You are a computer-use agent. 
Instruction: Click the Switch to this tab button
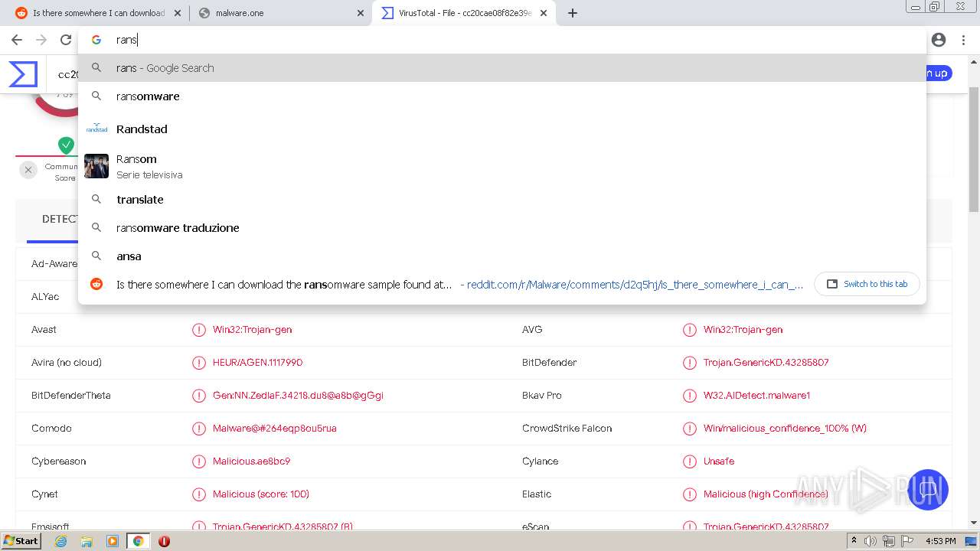(x=867, y=284)
